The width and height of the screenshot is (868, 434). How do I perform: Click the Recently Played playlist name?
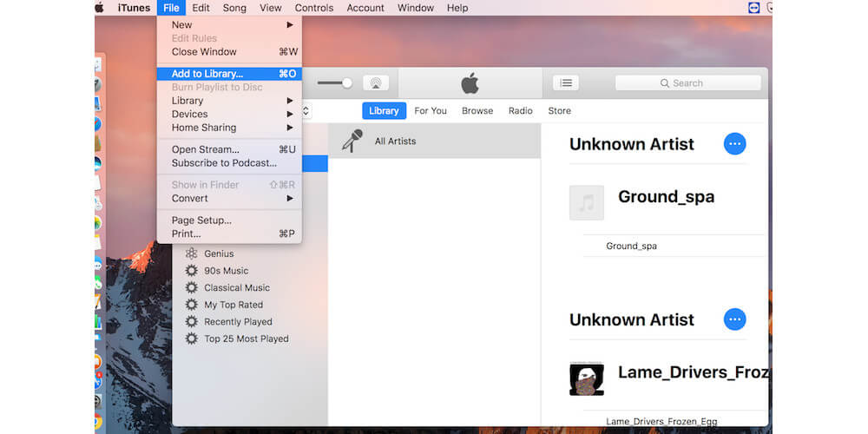coord(238,322)
